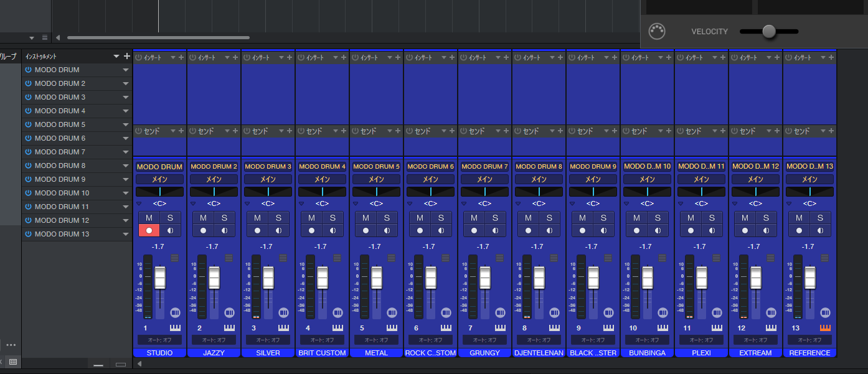Toggle insert power icon on METAL channel

pos(356,57)
